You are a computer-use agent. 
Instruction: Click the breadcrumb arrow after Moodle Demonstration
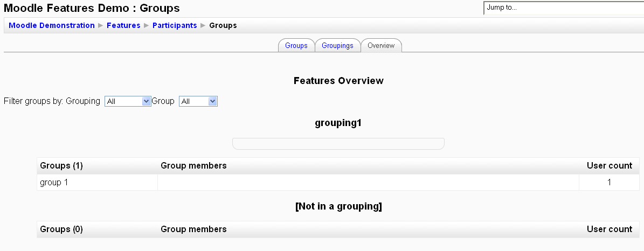coord(101,25)
